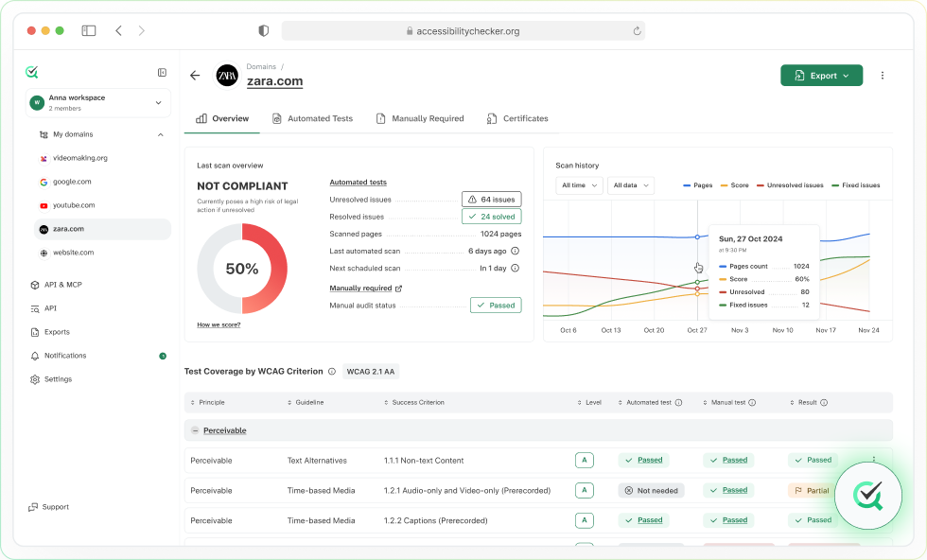Click the info icon next to Next scheduled scan

515,268
